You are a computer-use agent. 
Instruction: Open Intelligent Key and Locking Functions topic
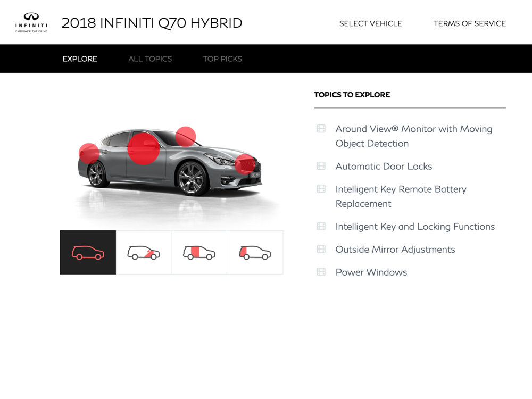click(415, 226)
